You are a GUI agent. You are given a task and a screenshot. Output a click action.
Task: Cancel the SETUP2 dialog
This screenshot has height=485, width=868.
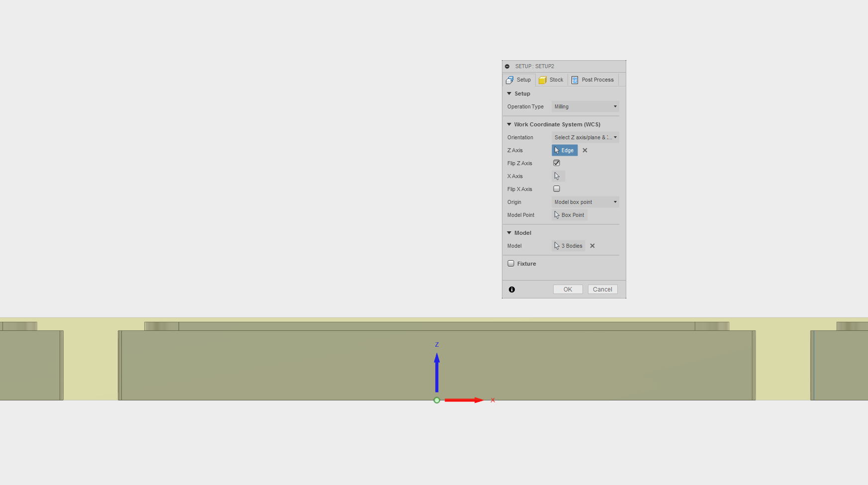(602, 289)
